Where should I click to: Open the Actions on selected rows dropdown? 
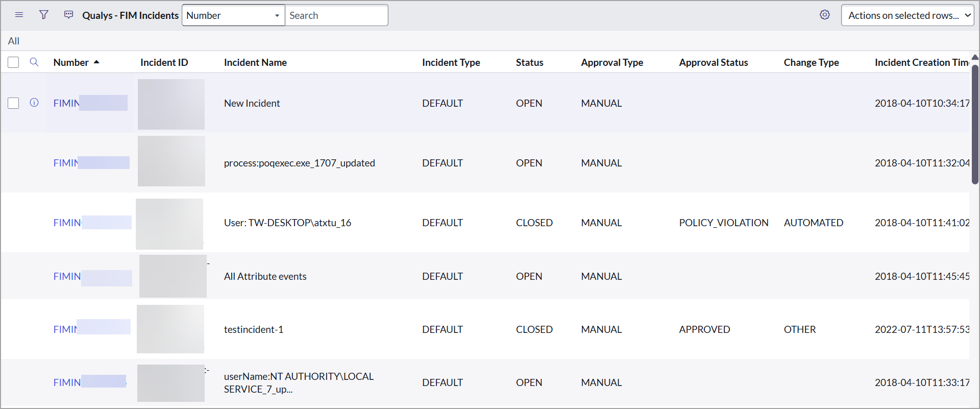pyautogui.click(x=907, y=15)
